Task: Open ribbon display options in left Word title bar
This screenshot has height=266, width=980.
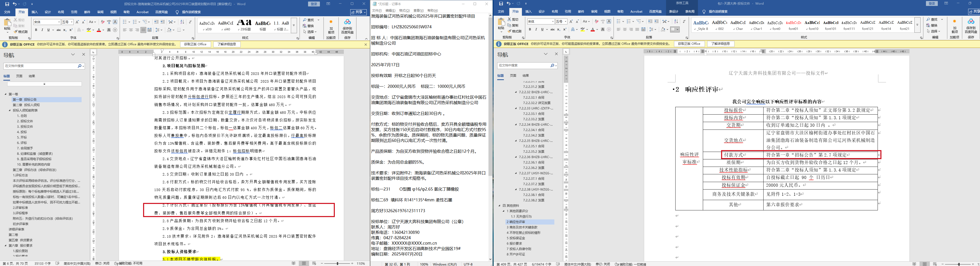Action: pos(328,4)
